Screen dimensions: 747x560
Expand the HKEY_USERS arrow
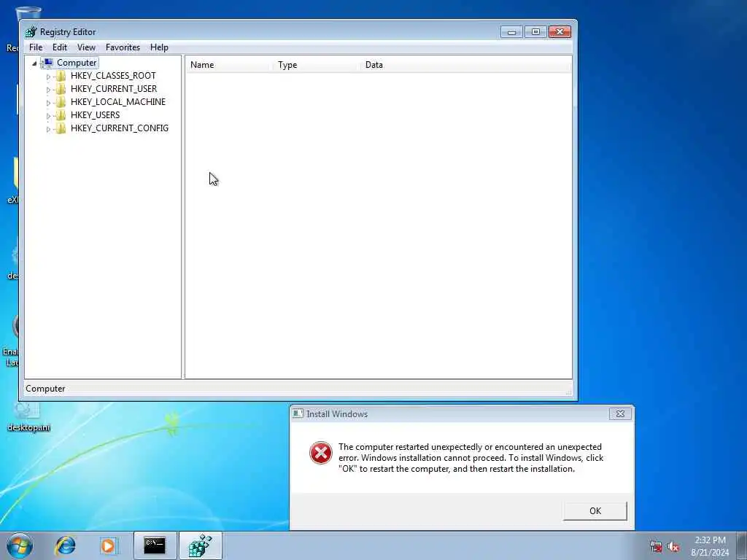48,115
